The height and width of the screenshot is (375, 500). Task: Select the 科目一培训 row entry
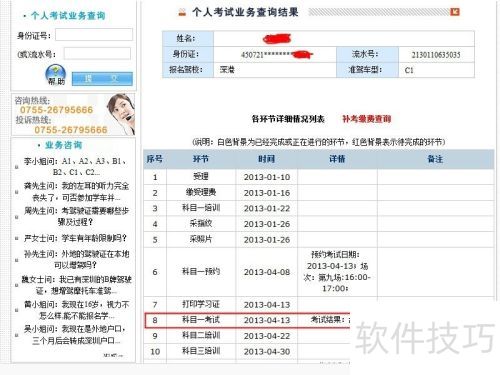tap(201, 208)
